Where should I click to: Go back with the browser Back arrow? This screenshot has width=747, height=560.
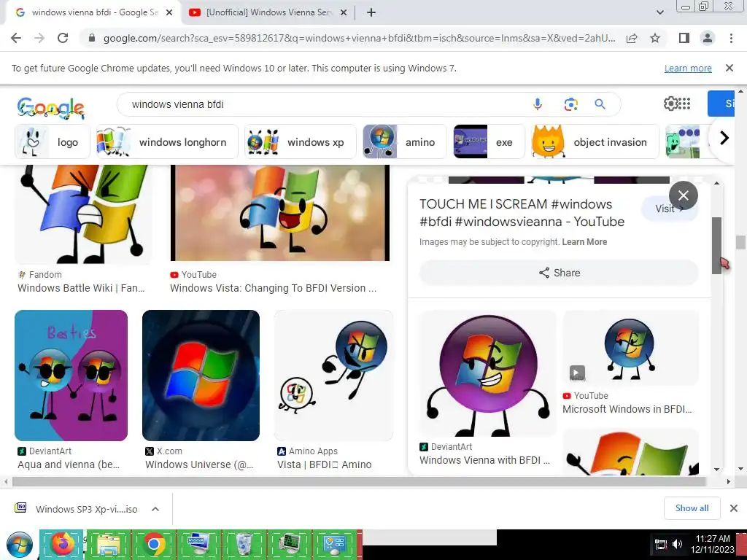[x=16, y=38]
